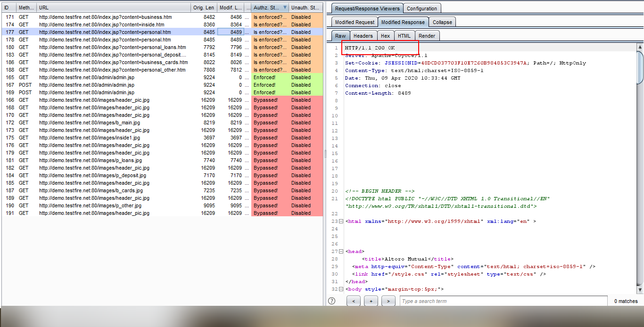This screenshot has width=644, height=327.
Task: Select request ID 180 personal_loans.htm row
Action: click(163, 47)
